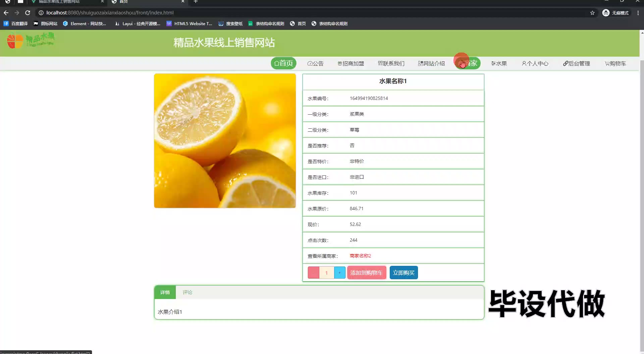The image size is (644, 354).
Task: Click current price value 52.62
Action: [x=355, y=224]
